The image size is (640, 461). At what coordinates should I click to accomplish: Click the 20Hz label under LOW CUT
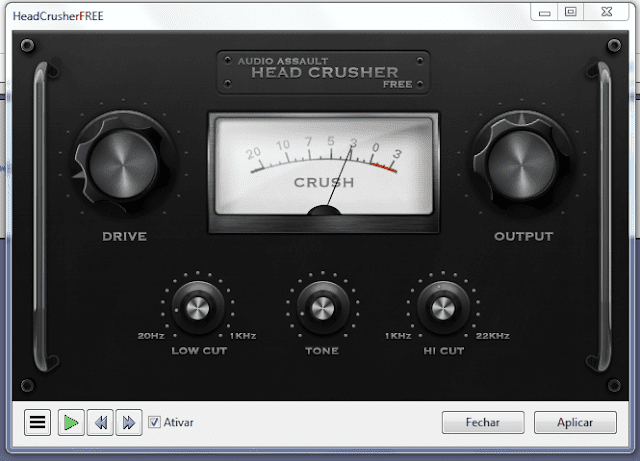point(151,336)
